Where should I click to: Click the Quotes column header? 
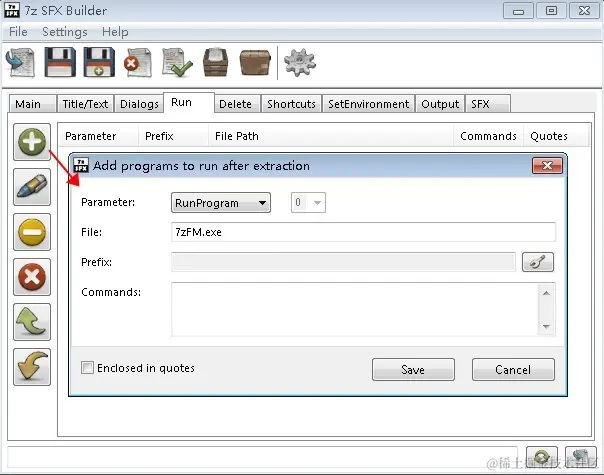click(x=556, y=136)
